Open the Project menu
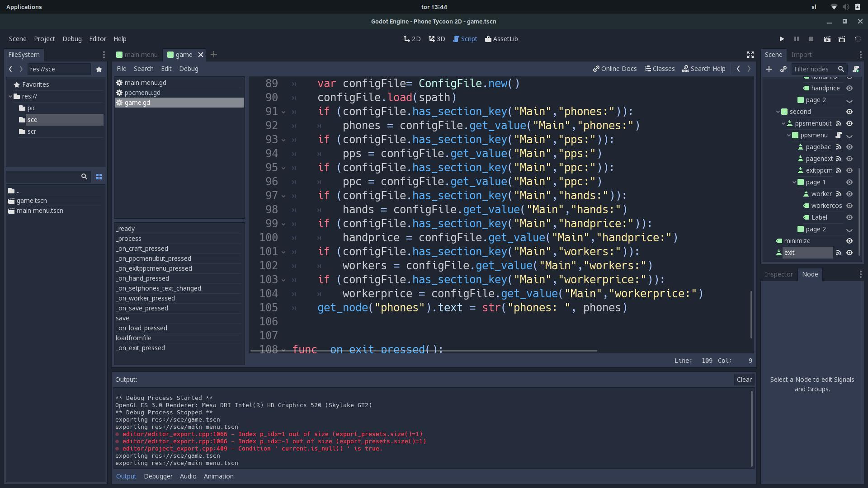 [x=44, y=39]
